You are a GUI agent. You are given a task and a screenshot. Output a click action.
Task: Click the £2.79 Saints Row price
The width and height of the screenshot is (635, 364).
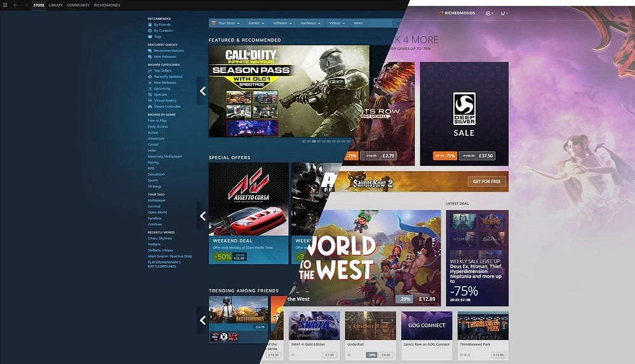378,156
